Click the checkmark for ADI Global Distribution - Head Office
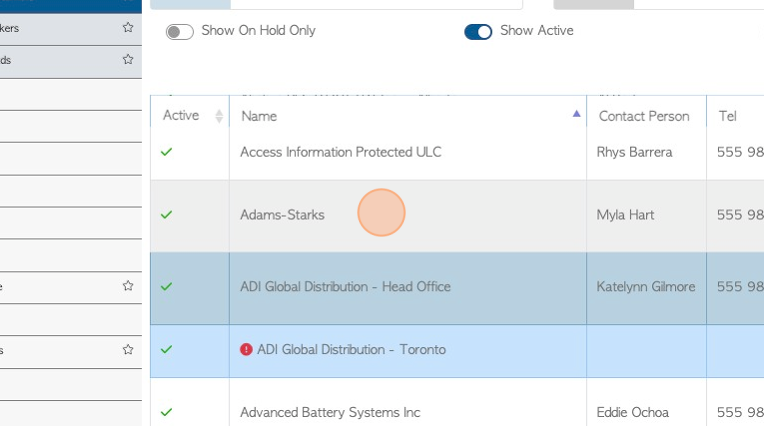 click(x=167, y=286)
